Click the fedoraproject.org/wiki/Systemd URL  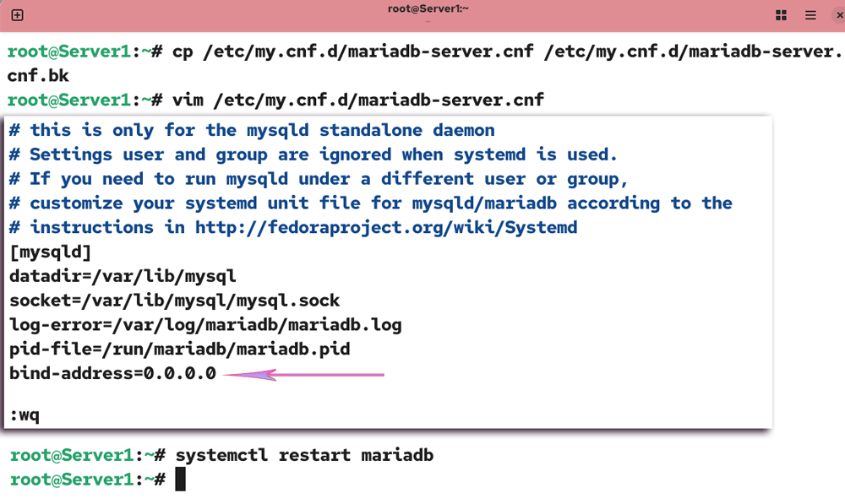coord(386,227)
